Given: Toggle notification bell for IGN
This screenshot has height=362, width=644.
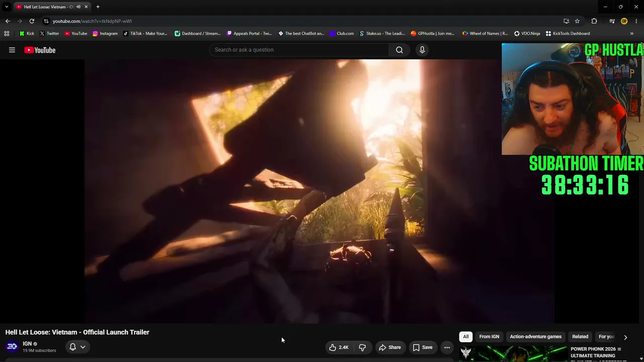Looking at the screenshot, I should coord(77,347).
